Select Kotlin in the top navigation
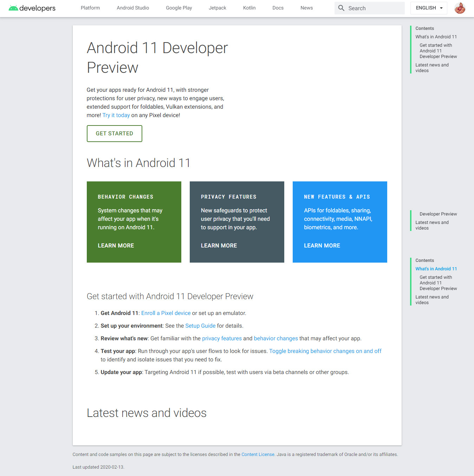Image resolution: width=474 pixels, height=476 pixels. (x=249, y=8)
